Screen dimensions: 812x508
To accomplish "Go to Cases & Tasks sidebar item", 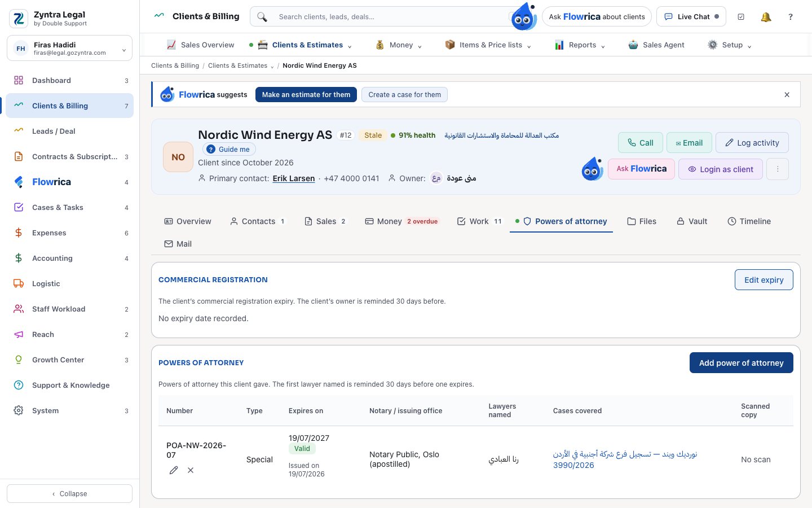I will pyautogui.click(x=70, y=207).
